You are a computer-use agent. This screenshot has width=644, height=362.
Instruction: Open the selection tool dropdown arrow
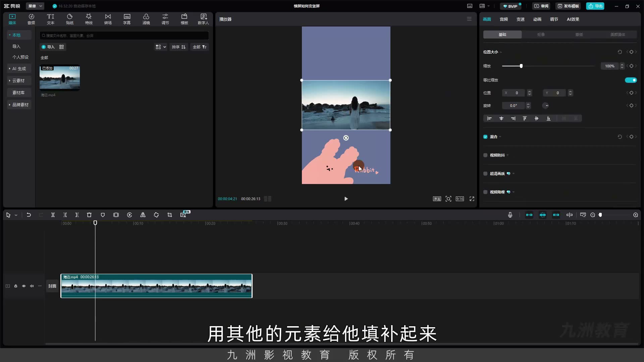pos(16,215)
